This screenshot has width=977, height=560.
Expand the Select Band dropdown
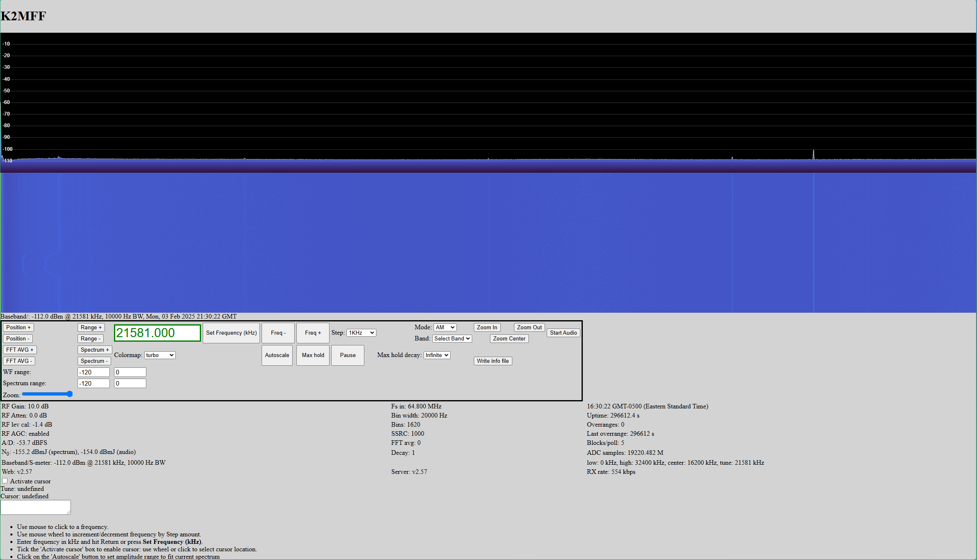(452, 338)
